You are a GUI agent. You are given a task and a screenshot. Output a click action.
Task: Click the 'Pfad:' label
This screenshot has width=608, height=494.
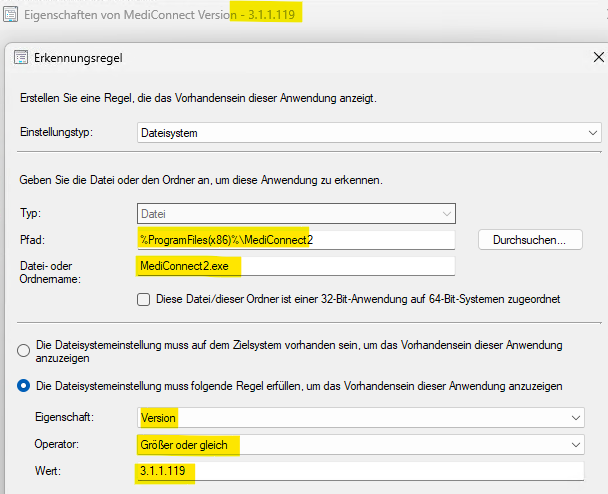coord(34,240)
